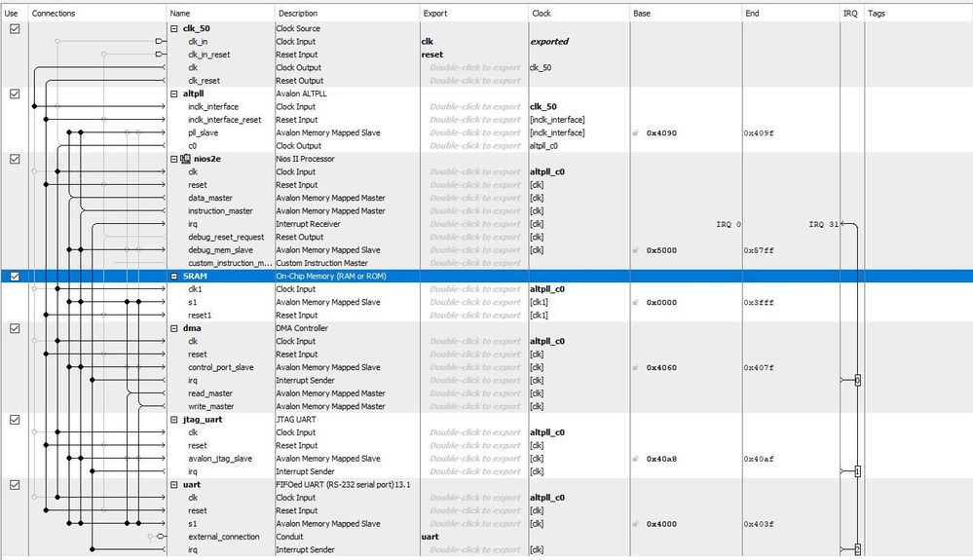This screenshot has width=973, height=560.
Task: Click the lock icon beside base 0x4060
Action: (x=635, y=367)
